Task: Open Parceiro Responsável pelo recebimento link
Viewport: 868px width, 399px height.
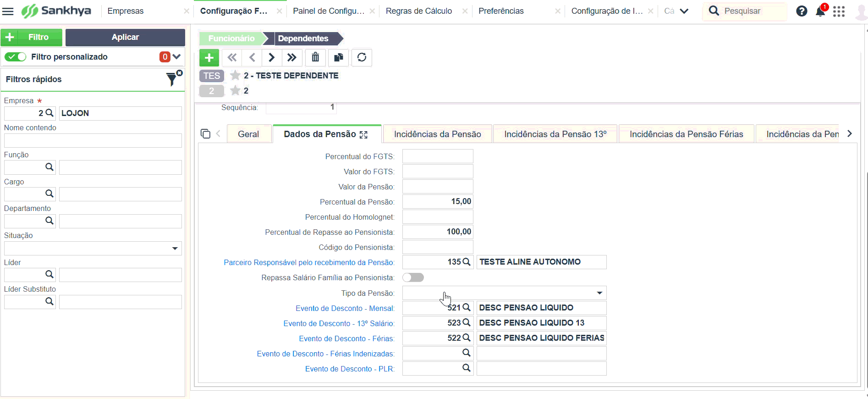Action: [x=309, y=262]
